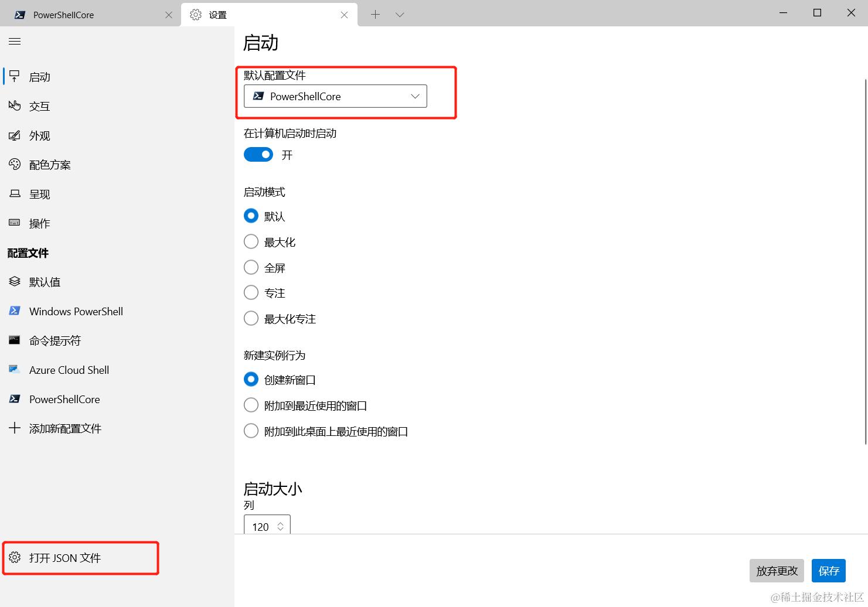
Task: Select 创建新窗口 radio option
Action: click(251, 379)
